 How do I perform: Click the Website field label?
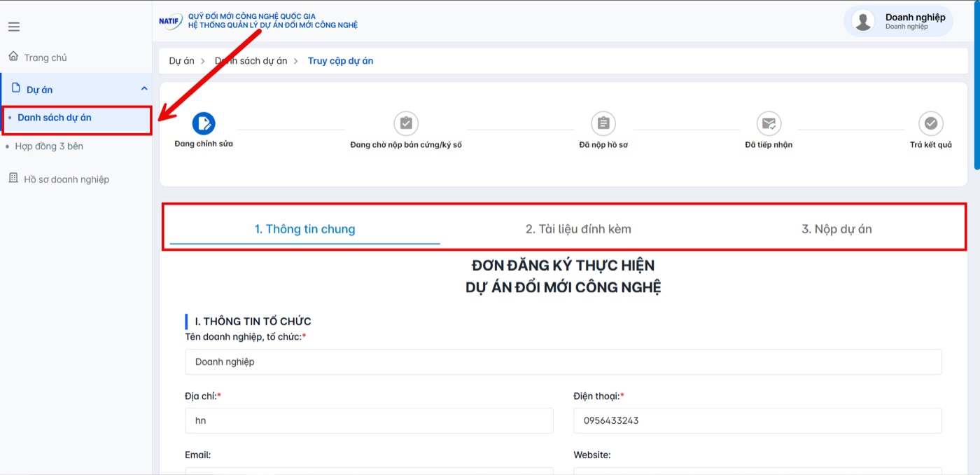(x=592, y=455)
